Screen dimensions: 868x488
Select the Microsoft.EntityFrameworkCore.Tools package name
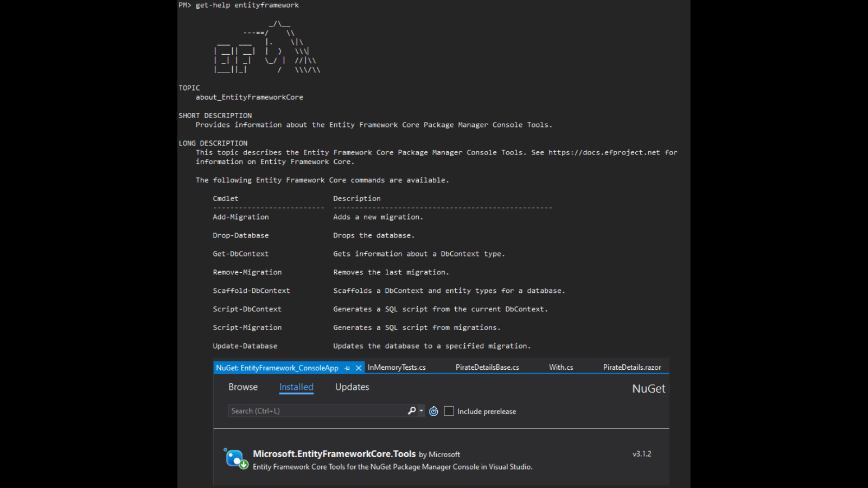(334, 454)
